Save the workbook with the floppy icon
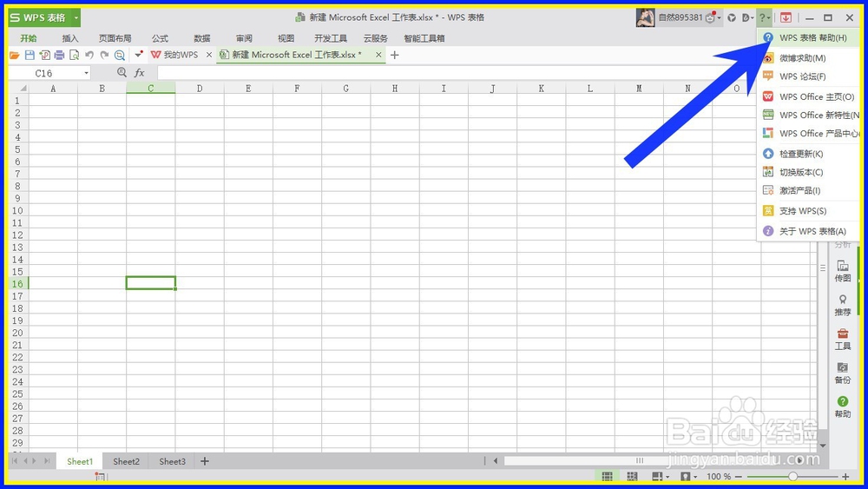This screenshot has width=868, height=489. click(30, 56)
